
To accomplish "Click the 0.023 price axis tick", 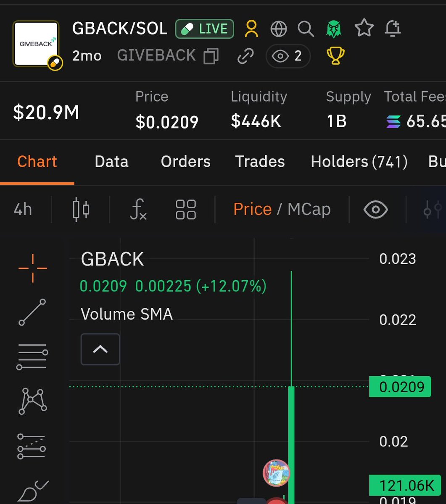I will (x=398, y=259).
